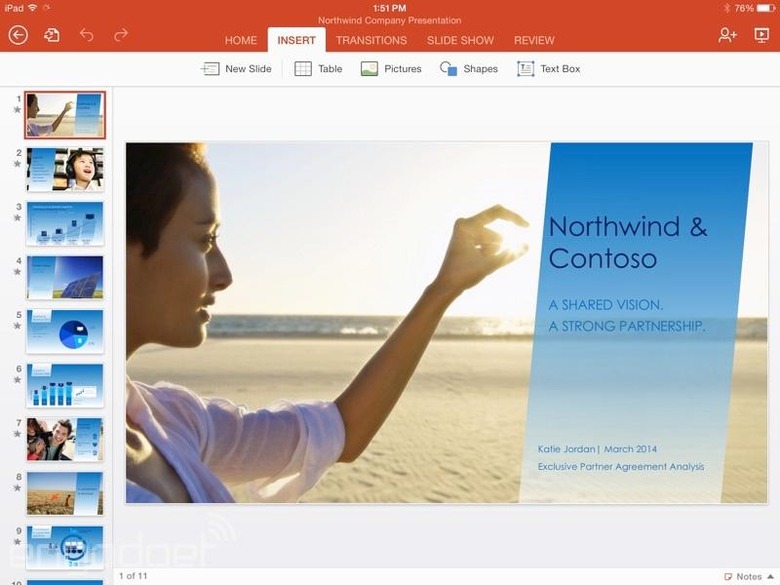Open the REVIEW tab

click(x=534, y=41)
